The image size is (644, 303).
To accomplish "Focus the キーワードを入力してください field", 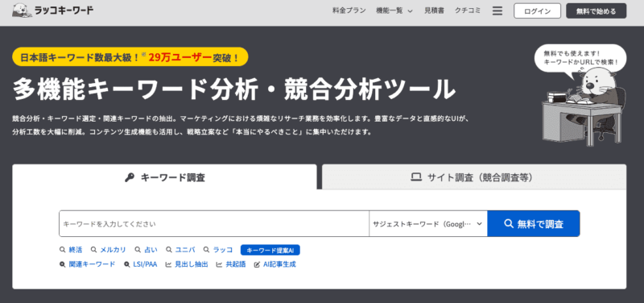I will pos(214,224).
